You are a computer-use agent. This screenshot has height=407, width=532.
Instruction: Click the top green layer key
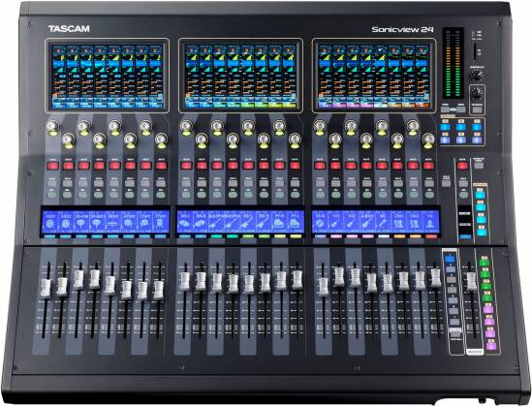484,263
